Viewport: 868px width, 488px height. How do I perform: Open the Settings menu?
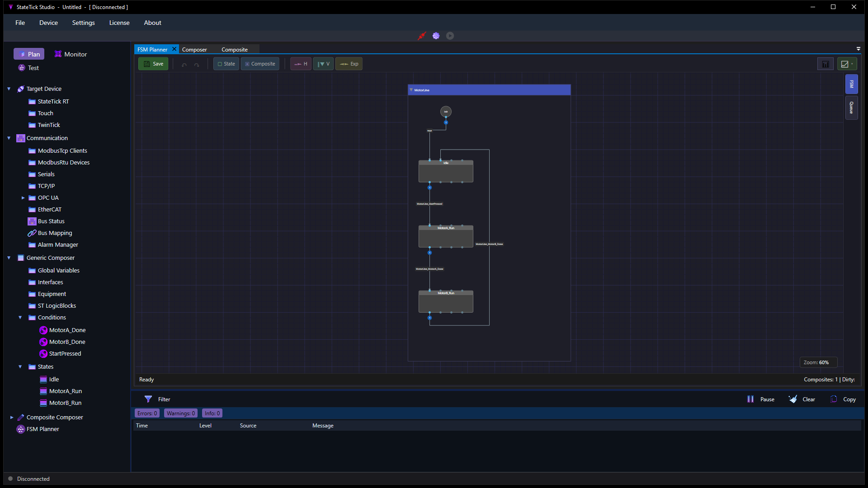pos(83,23)
